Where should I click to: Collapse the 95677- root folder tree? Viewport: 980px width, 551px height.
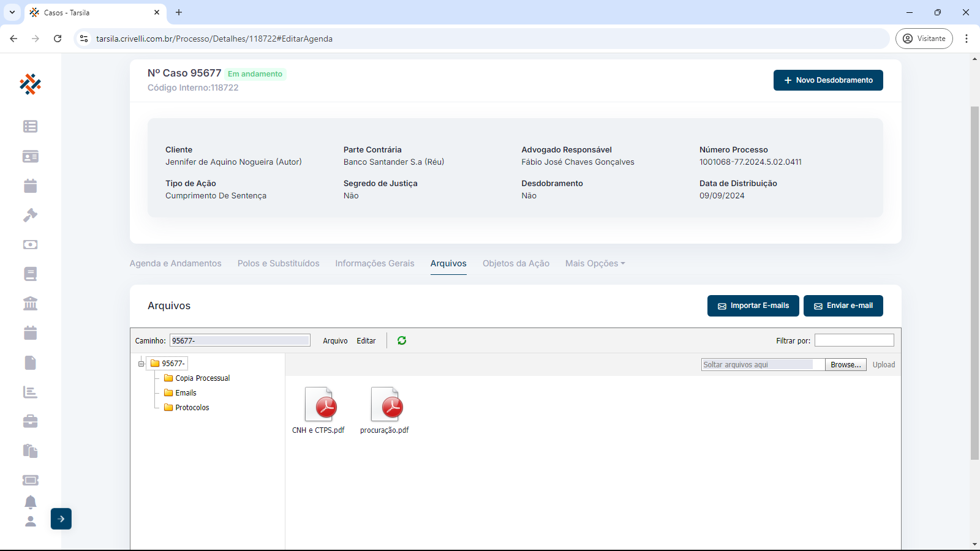pyautogui.click(x=141, y=364)
